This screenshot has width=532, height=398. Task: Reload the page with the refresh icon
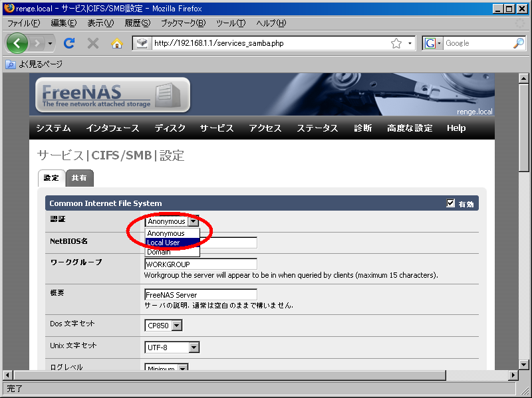click(x=69, y=43)
